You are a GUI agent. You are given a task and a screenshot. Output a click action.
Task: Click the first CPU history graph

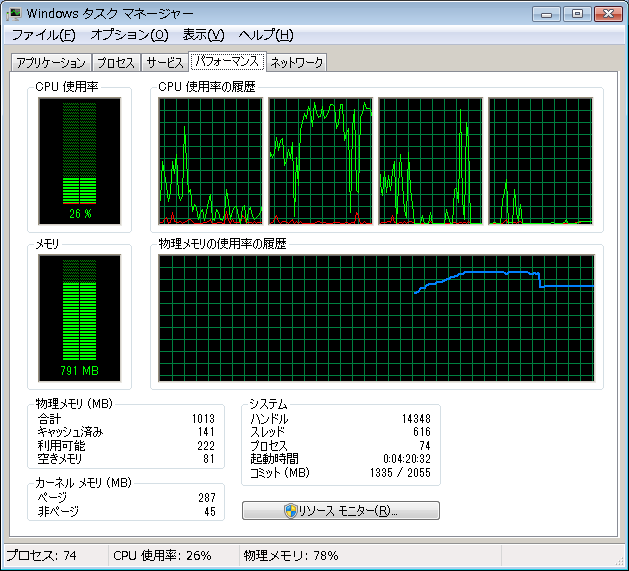[211, 161]
